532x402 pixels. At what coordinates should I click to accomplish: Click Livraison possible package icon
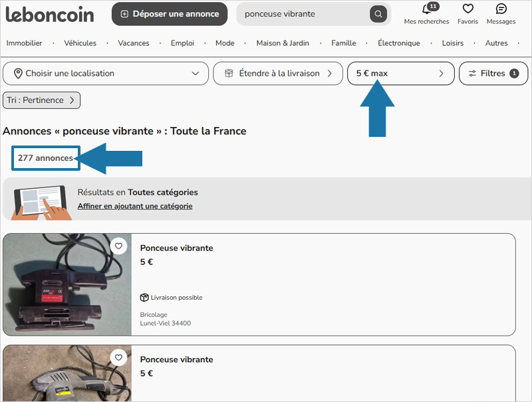pos(144,297)
